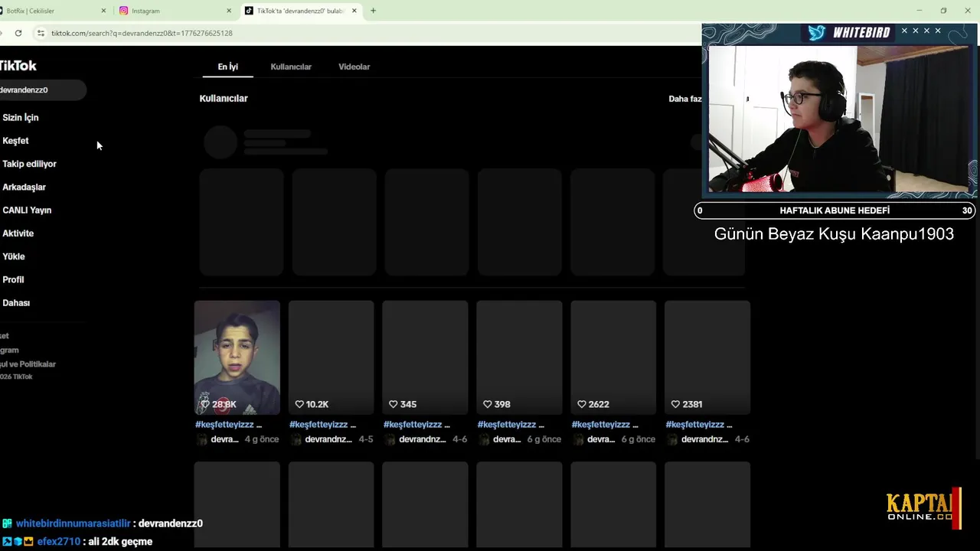Open Keşfet in the sidebar
This screenshot has width=980, height=551.
[x=15, y=141]
